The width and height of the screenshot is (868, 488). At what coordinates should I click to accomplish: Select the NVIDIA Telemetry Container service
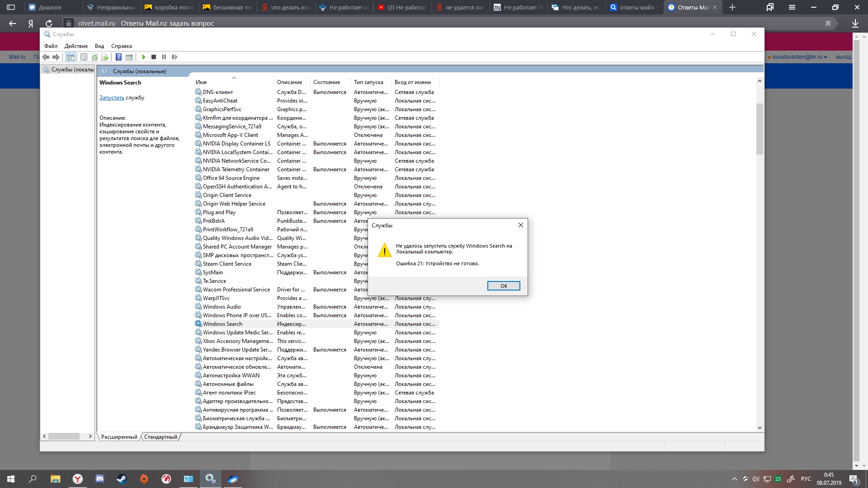tap(316, 169)
